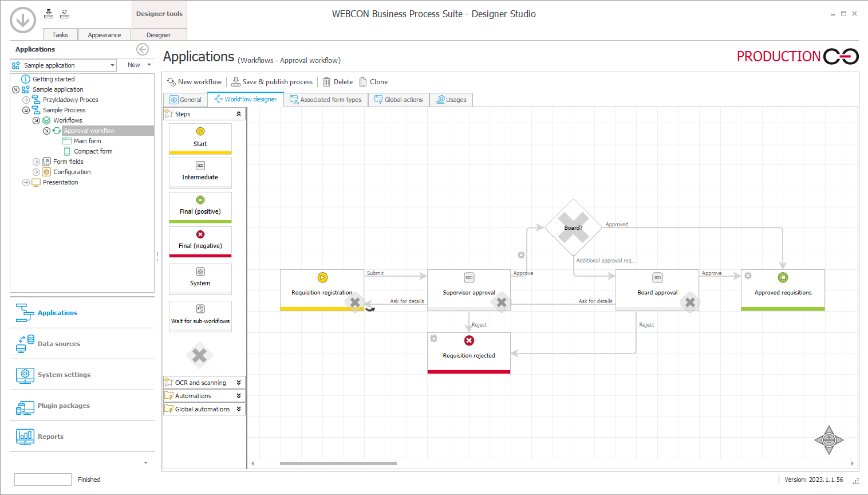Expand the Configuration tree node
868x495 pixels.
[x=36, y=172]
